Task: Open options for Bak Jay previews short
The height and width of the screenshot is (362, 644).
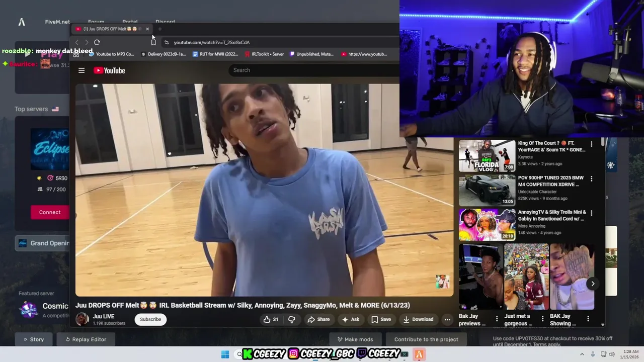Action: [x=497, y=318]
